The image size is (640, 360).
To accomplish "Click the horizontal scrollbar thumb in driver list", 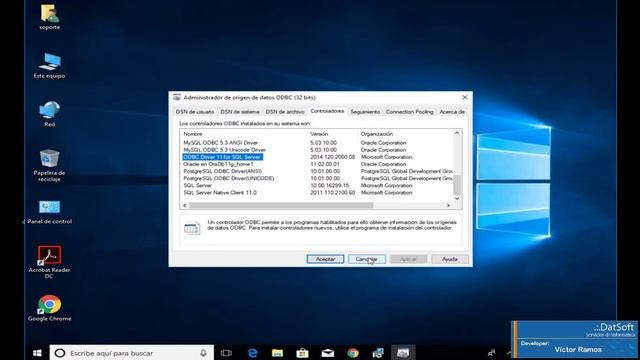I will click(281, 205).
